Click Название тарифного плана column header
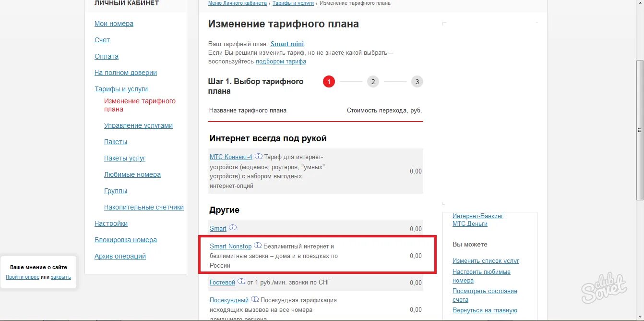The image size is (644, 321). pos(248,111)
